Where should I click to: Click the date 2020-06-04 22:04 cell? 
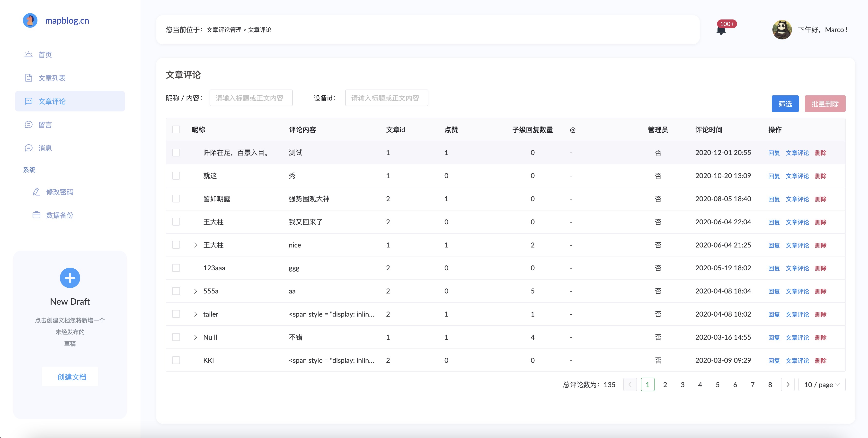tap(723, 222)
